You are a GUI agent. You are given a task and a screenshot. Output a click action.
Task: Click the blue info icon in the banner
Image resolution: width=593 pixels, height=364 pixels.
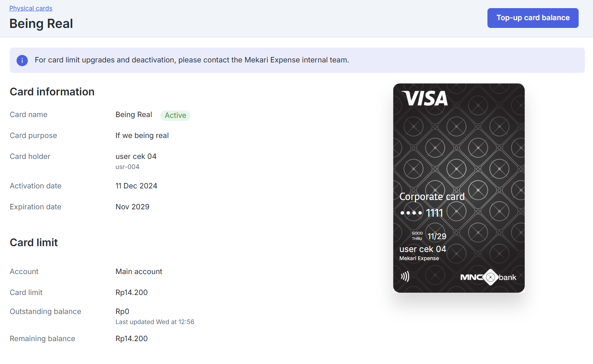click(22, 60)
